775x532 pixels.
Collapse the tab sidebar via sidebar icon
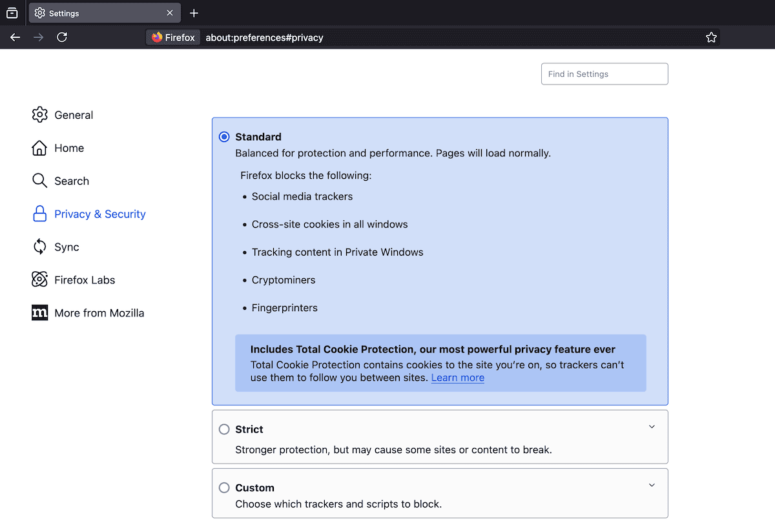12,12
